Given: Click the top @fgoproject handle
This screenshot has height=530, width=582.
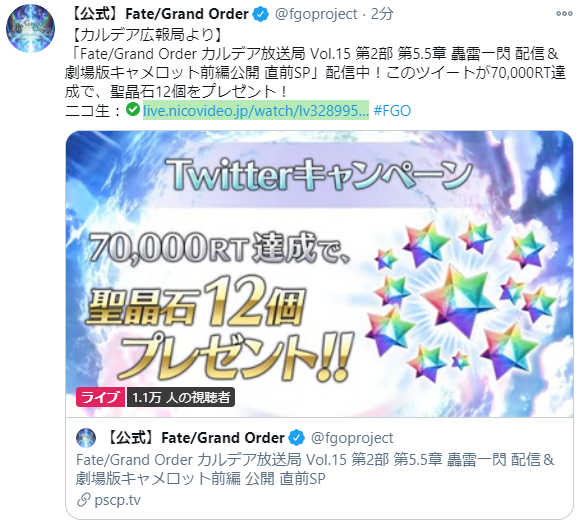Looking at the screenshot, I should point(316,14).
